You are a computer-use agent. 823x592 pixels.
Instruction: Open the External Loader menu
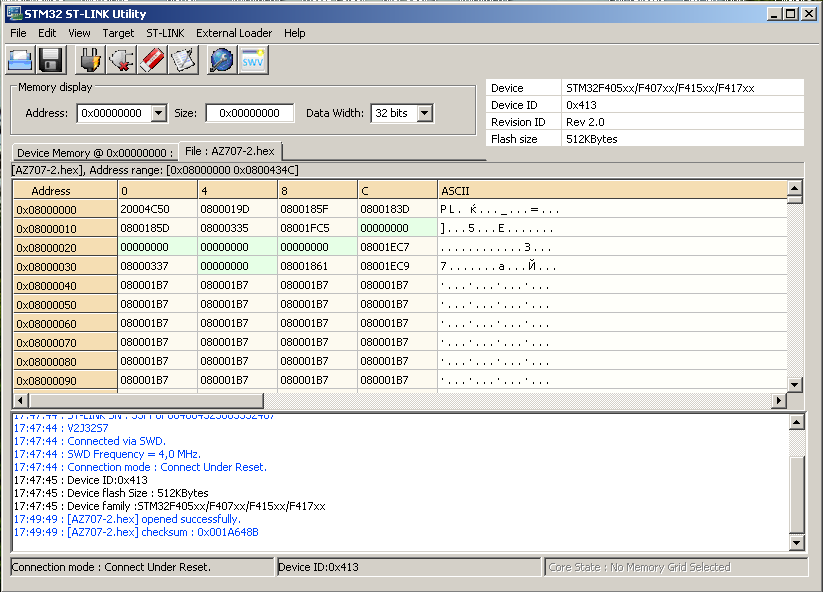[x=234, y=33]
